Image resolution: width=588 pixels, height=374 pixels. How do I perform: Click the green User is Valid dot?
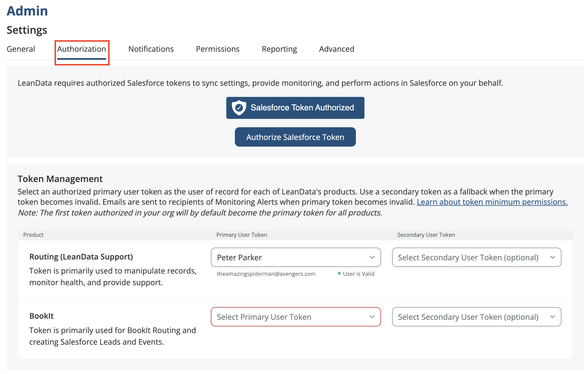click(x=339, y=274)
